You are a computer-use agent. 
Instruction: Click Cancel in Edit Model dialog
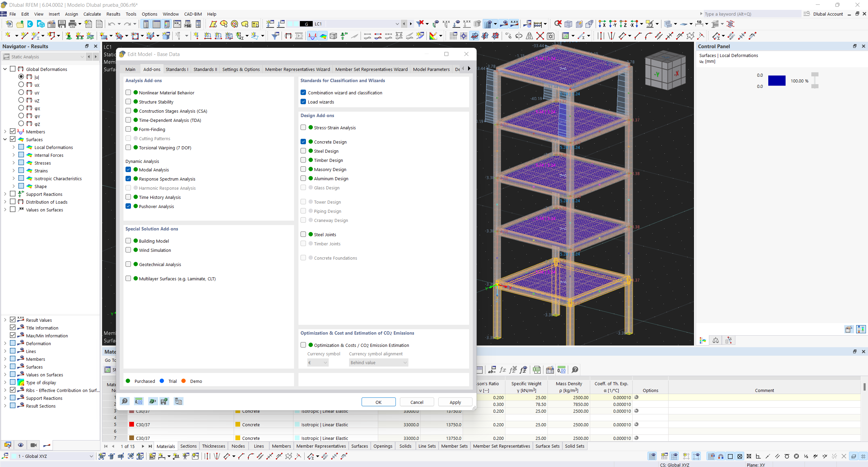tap(417, 402)
